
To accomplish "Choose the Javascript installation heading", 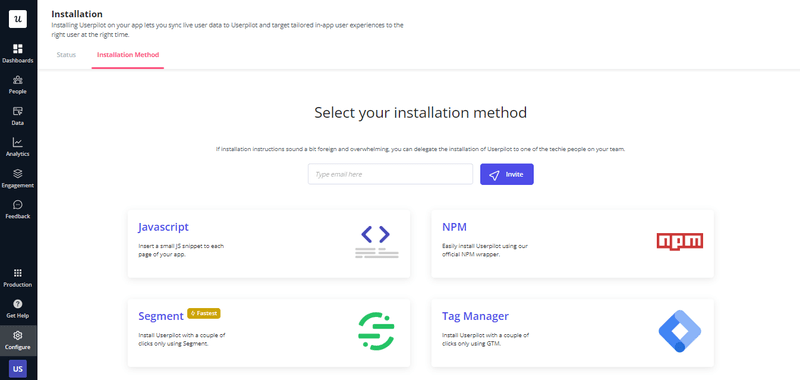I will coord(163,227).
